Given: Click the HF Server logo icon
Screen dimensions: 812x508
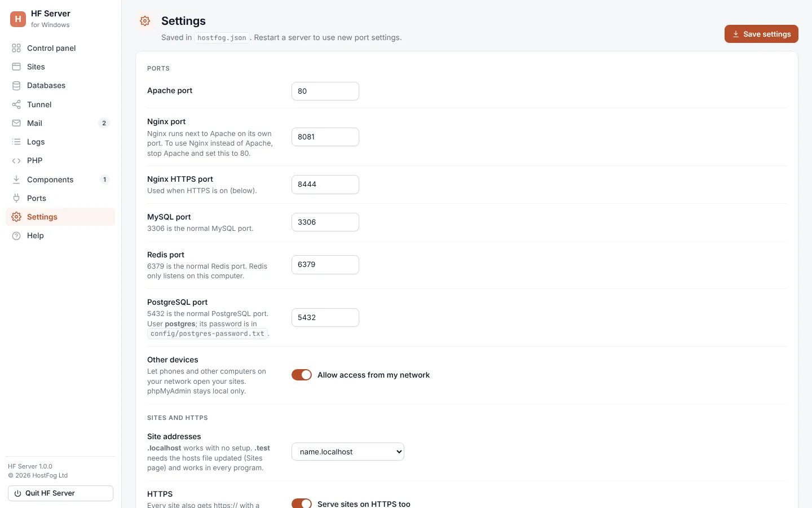Looking at the screenshot, I should tap(18, 19).
